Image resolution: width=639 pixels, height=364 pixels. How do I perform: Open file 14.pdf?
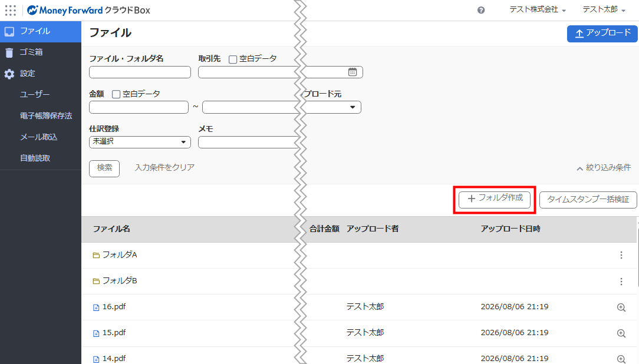(114, 358)
